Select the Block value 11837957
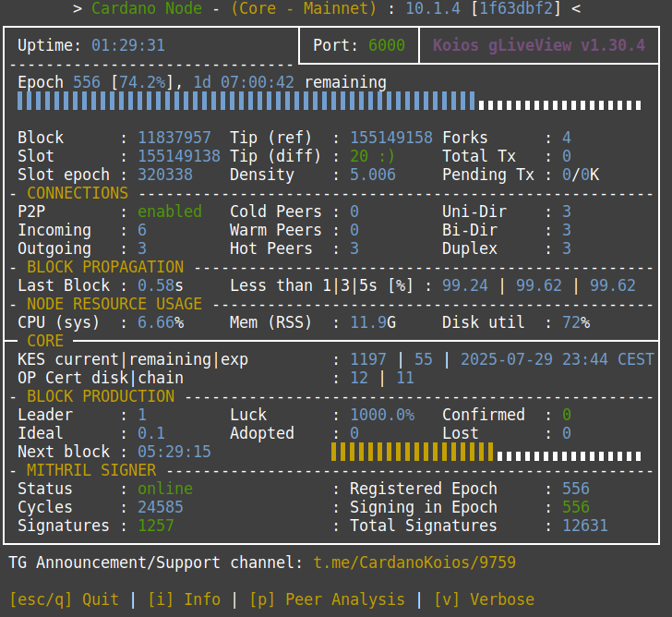 pyautogui.click(x=174, y=138)
